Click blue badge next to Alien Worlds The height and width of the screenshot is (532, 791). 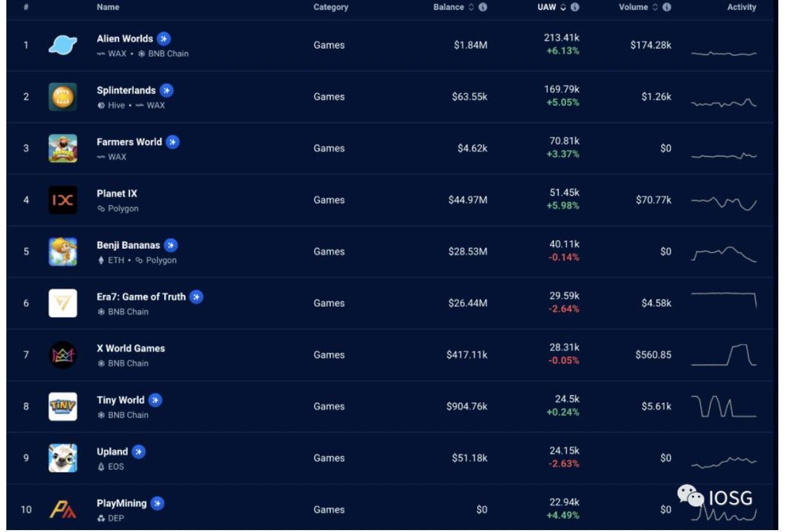164,39
